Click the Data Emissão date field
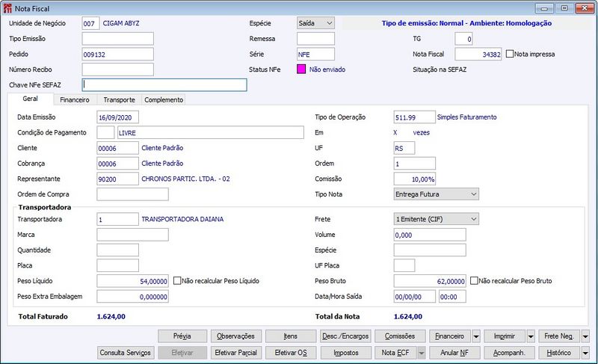 (118, 117)
